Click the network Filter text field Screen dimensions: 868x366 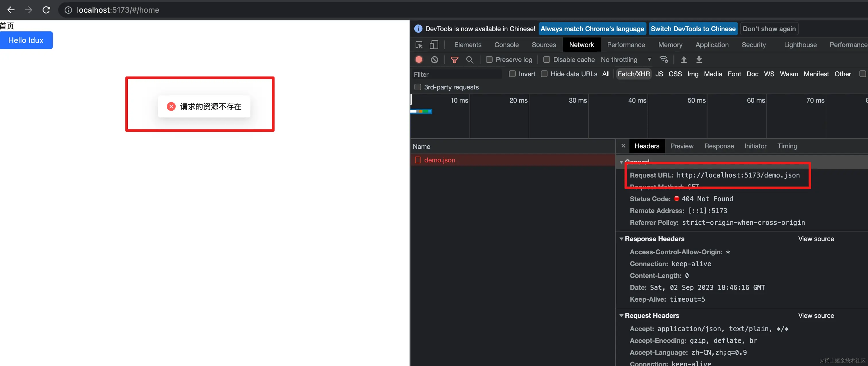457,74
